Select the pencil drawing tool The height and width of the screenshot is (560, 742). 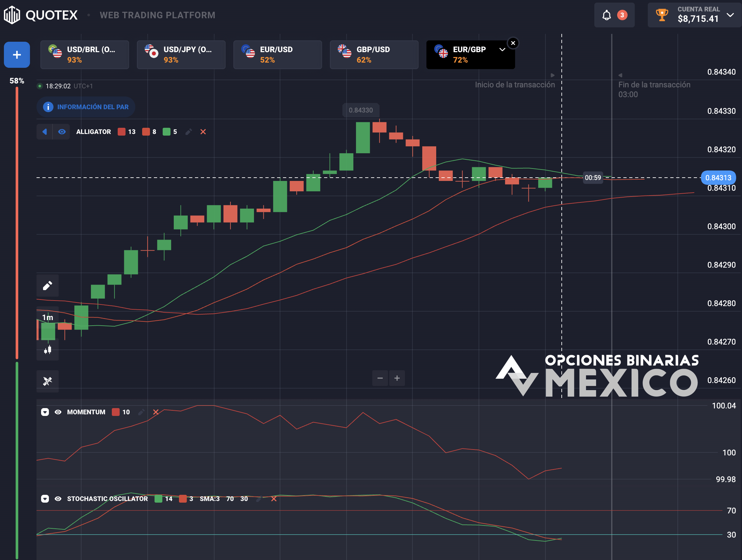48,286
